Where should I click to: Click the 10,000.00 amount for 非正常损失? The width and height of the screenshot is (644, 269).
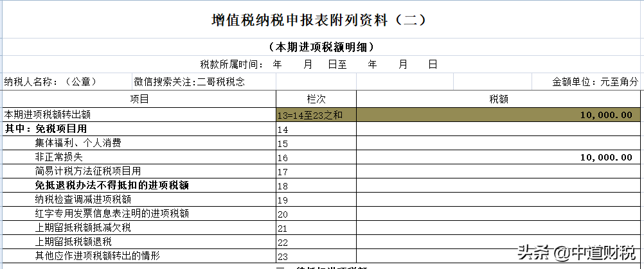coord(605,157)
